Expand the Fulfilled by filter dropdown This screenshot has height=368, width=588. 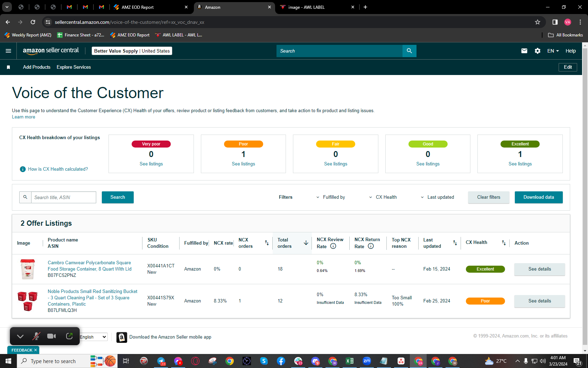[x=330, y=197]
